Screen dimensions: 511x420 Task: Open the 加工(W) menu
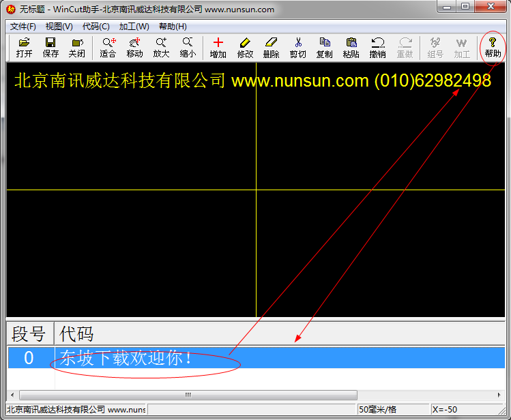(x=134, y=27)
